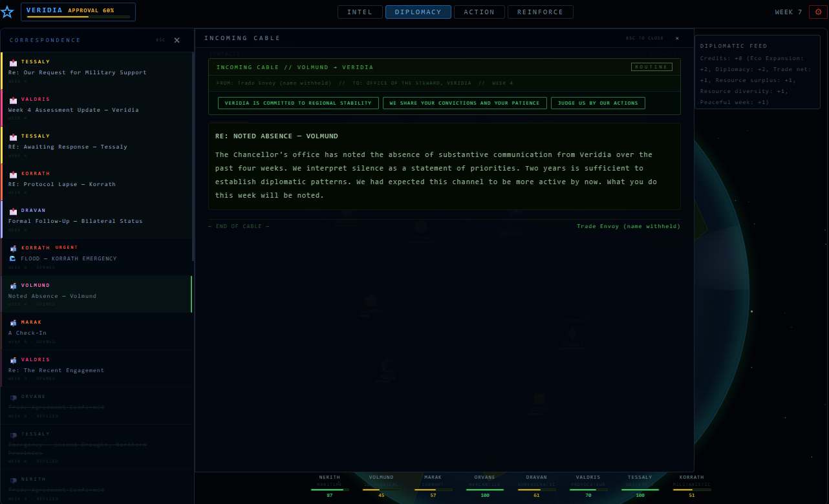Click the flood wave icon on Korrath emergency

(13, 258)
